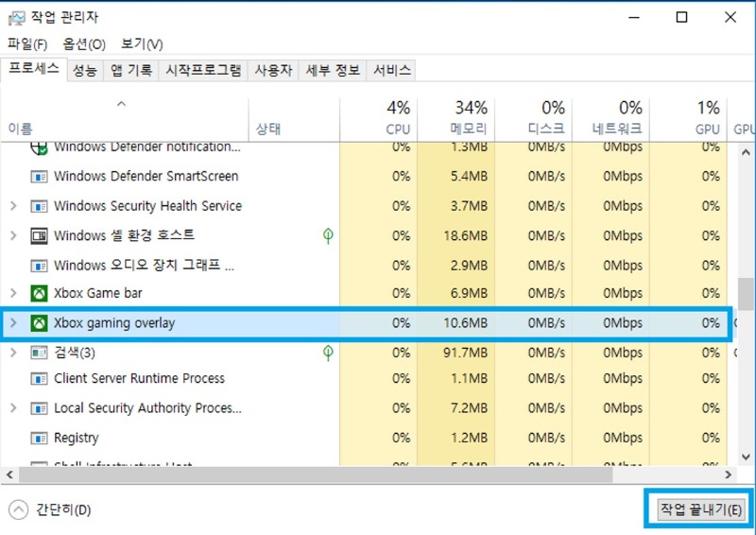Expand the Xbox gaming overlay process
This screenshot has height=535, width=756.
[x=13, y=323]
